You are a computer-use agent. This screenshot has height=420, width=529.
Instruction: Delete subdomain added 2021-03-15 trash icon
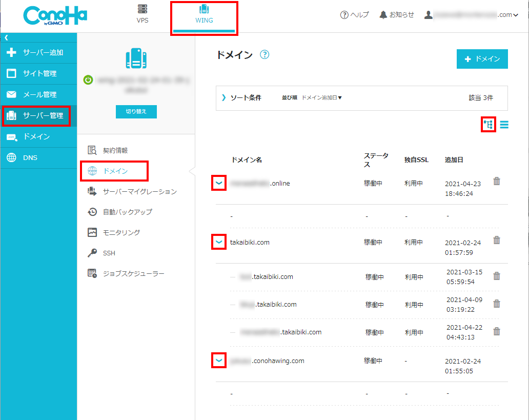(497, 276)
